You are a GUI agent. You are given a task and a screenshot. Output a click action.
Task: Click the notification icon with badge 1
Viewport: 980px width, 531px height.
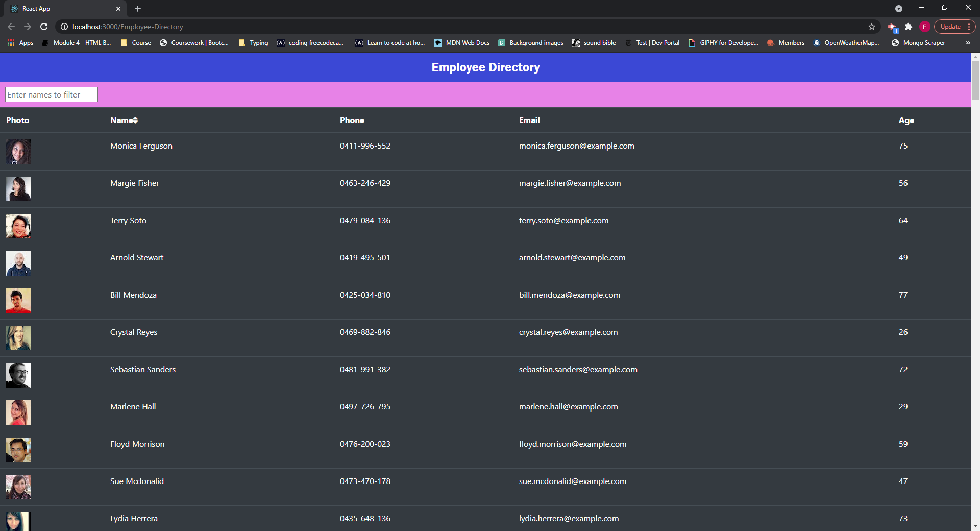[x=892, y=27]
